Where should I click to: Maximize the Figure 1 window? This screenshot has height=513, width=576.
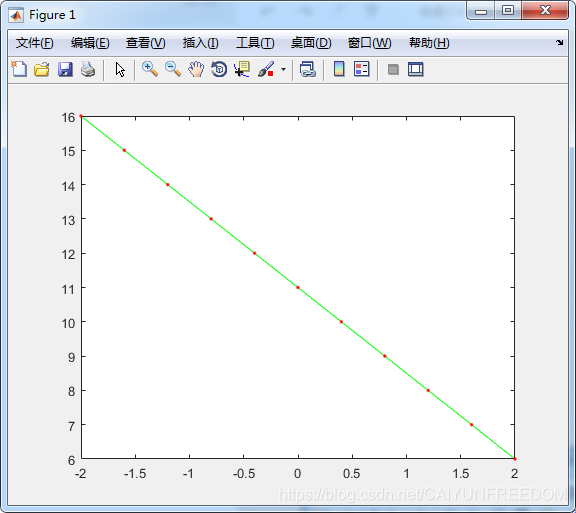[508, 11]
